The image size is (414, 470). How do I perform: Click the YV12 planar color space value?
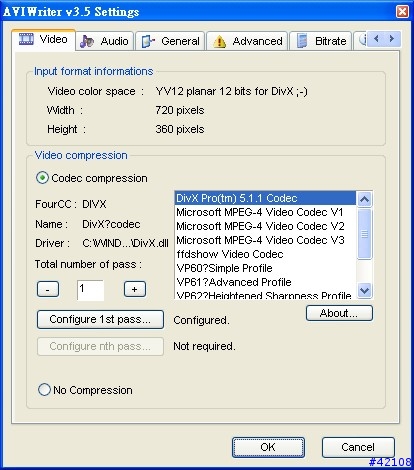point(231,91)
